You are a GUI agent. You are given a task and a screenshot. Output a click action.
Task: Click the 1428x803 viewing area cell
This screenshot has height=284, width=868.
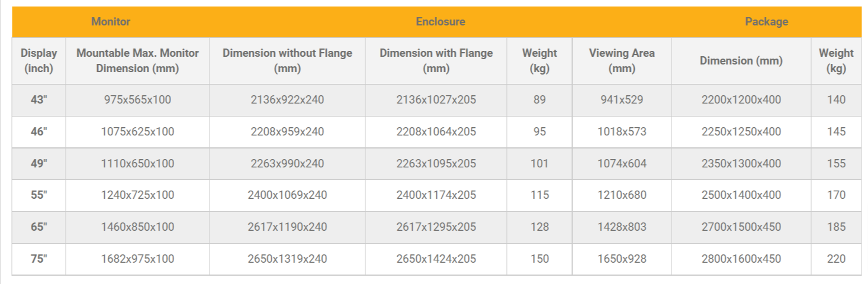(x=622, y=227)
